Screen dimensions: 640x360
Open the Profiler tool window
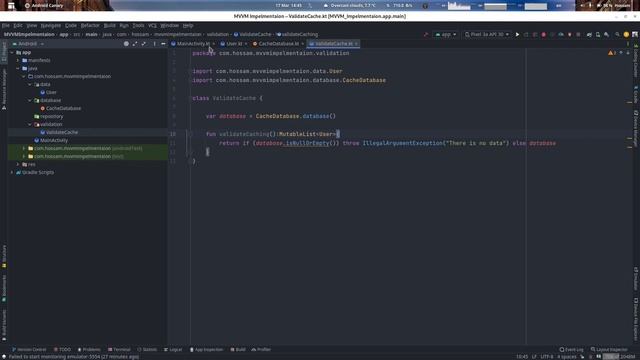261,350
